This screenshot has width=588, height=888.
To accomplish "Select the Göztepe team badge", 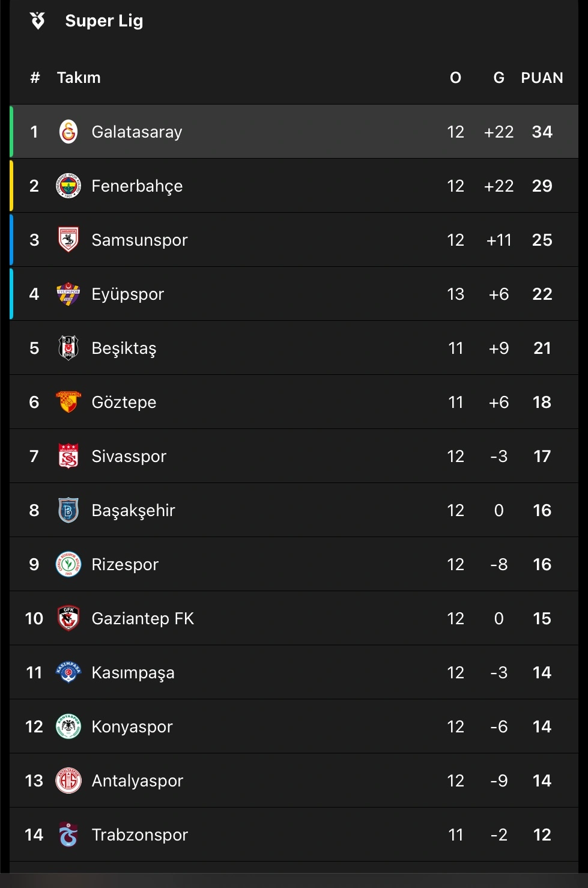I will click(68, 402).
